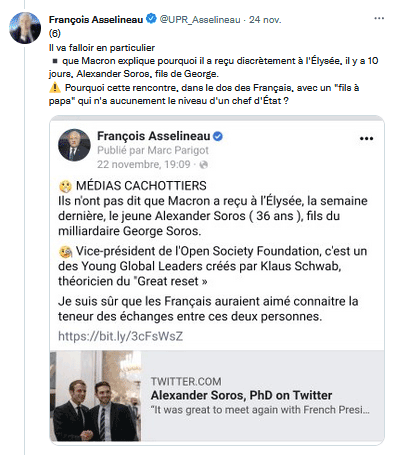Screen dimensions: 395x455
Task: Click the François Asselineau name in the tweet header
Action: pos(96,20)
